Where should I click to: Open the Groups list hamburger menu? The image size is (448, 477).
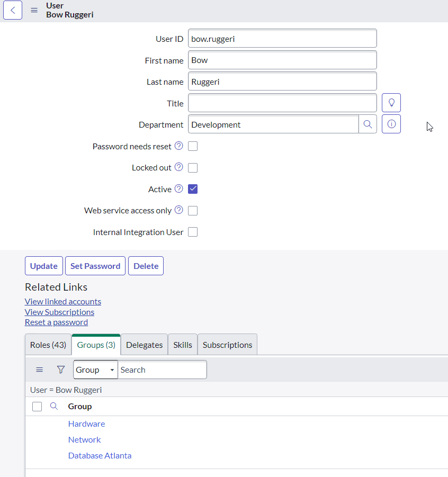pyautogui.click(x=39, y=370)
